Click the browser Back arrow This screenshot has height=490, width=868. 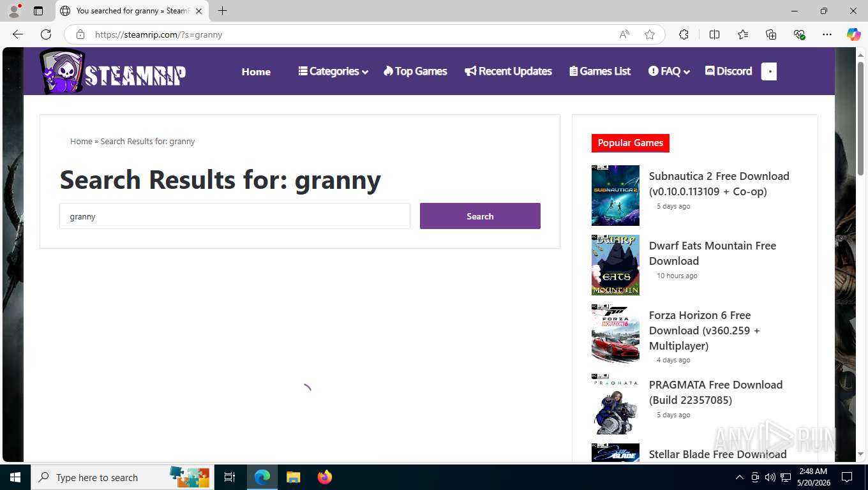pos(18,34)
